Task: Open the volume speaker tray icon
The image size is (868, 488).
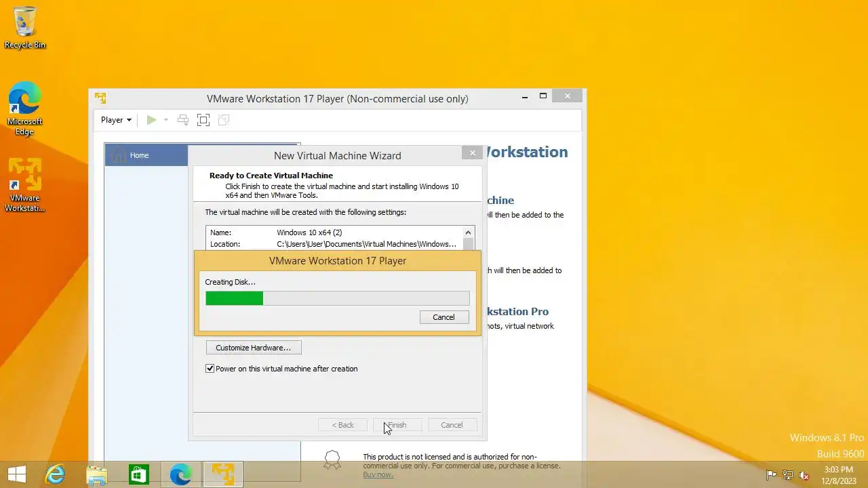Action: point(804,475)
